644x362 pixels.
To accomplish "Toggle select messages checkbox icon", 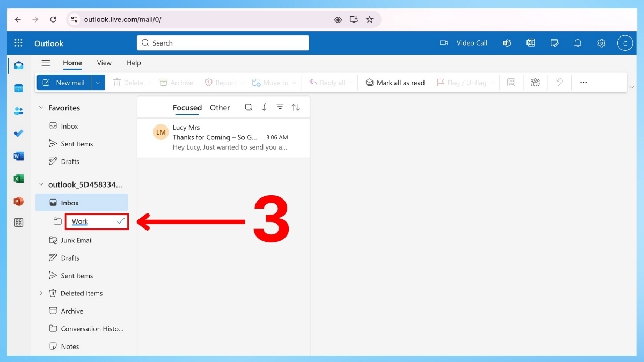I will tap(248, 107).
